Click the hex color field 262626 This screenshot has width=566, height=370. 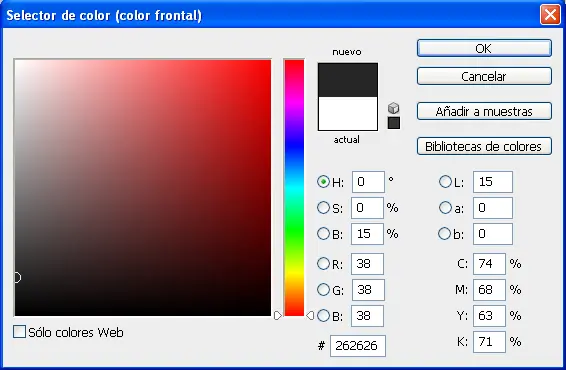358,346
